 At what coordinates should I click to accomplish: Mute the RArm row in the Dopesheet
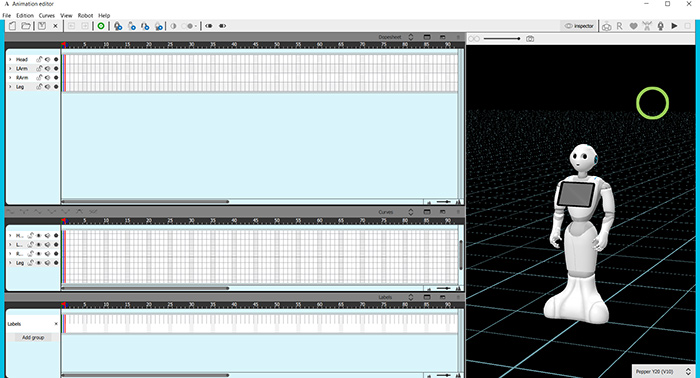[x=48, y=78]
